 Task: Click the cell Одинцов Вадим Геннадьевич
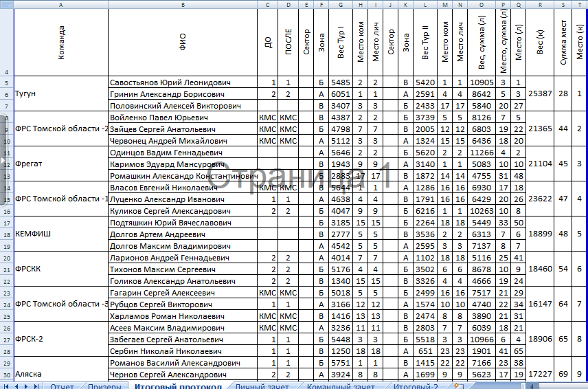(183, 153)
